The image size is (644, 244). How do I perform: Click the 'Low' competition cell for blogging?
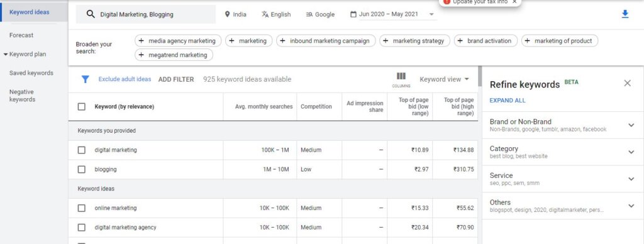[x=306, y=169]
